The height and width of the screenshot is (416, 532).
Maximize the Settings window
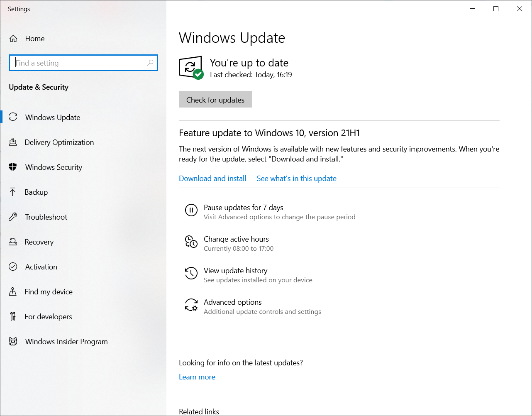tap(496, 9)
